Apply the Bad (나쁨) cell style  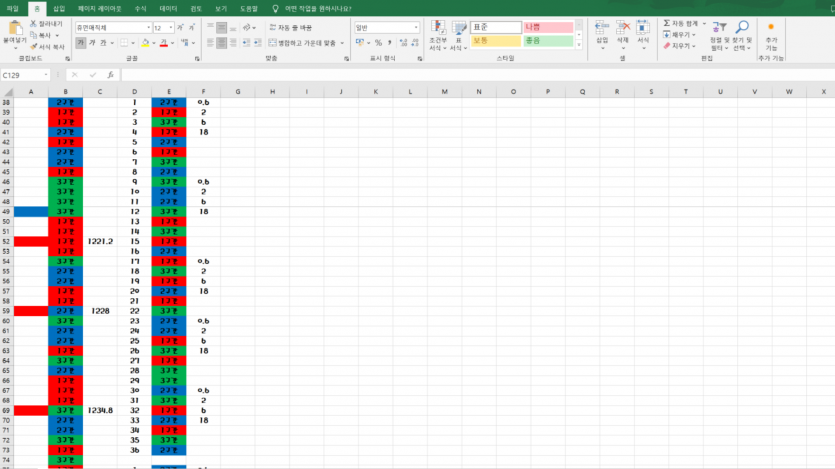[x=548, y=27]
